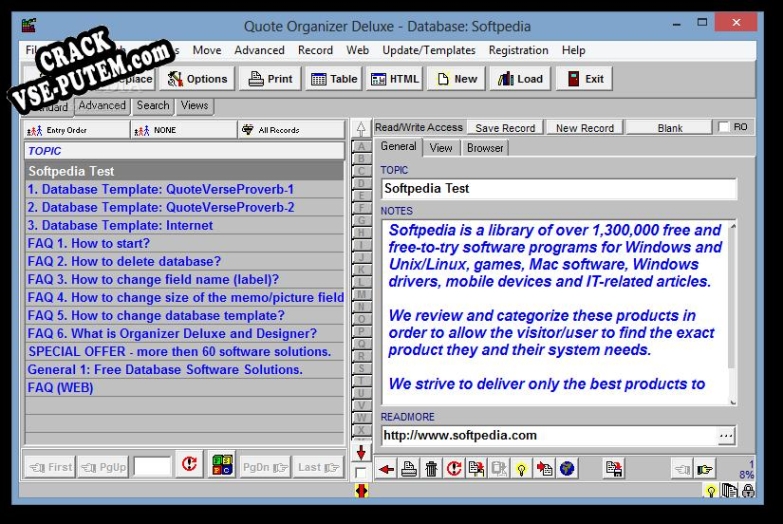This screenshot has height=524, width=783.
Task: Open the Help menu
Action: (573, 50)
